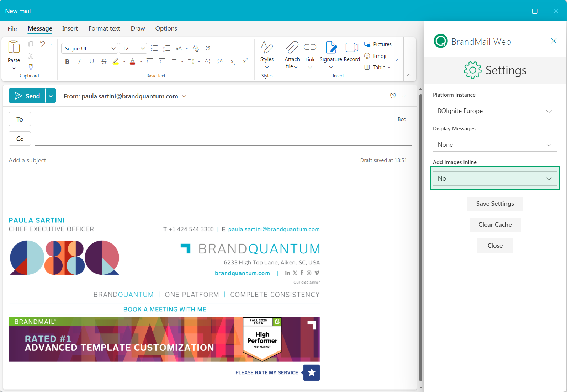Insert a quote block

(208, 48)
